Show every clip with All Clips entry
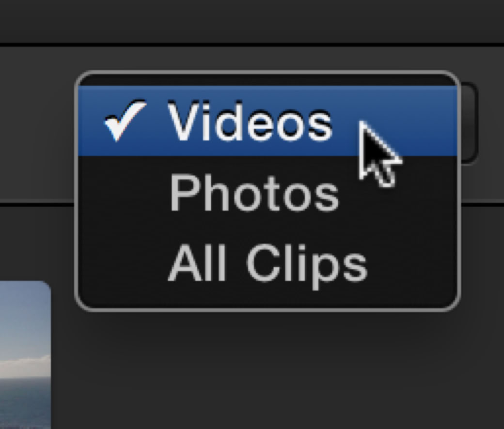 [x=268, y=264]
